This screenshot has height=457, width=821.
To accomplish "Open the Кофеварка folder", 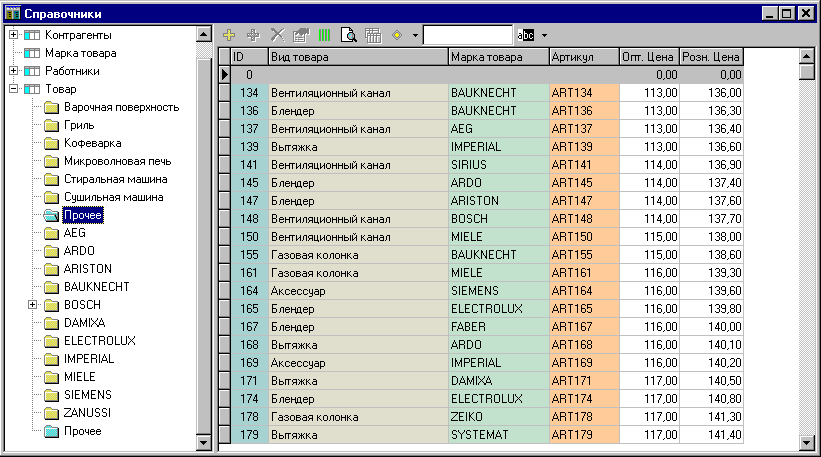I will point(93,143).
